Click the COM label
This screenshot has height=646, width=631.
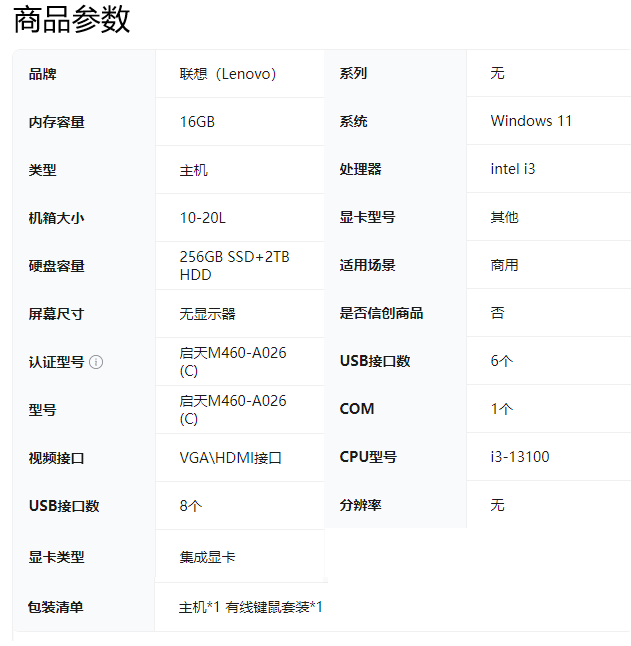click(357, 409)
